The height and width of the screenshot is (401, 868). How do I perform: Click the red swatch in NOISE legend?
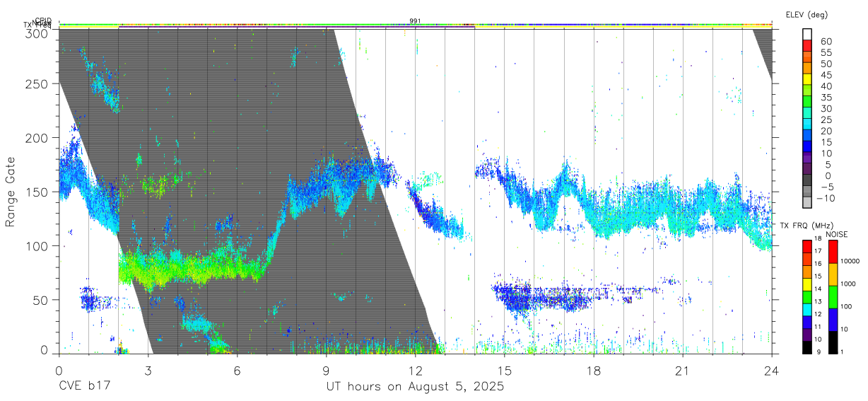833,252
